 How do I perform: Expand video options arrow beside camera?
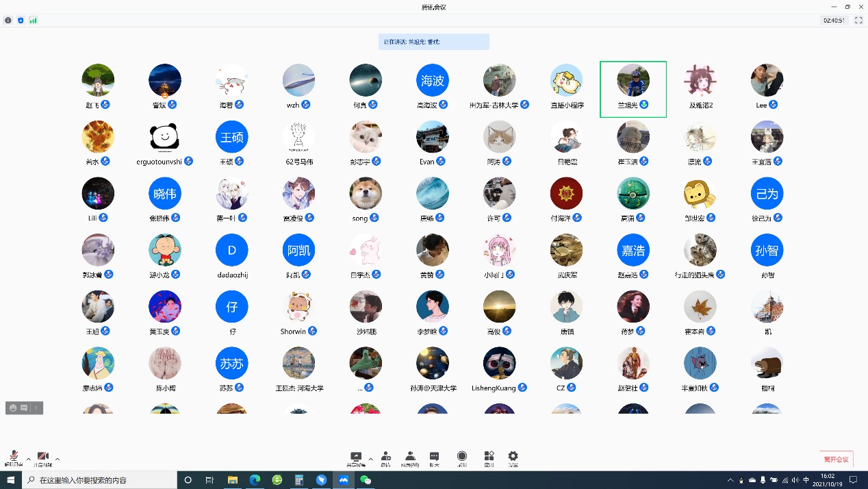pos(58,459)
